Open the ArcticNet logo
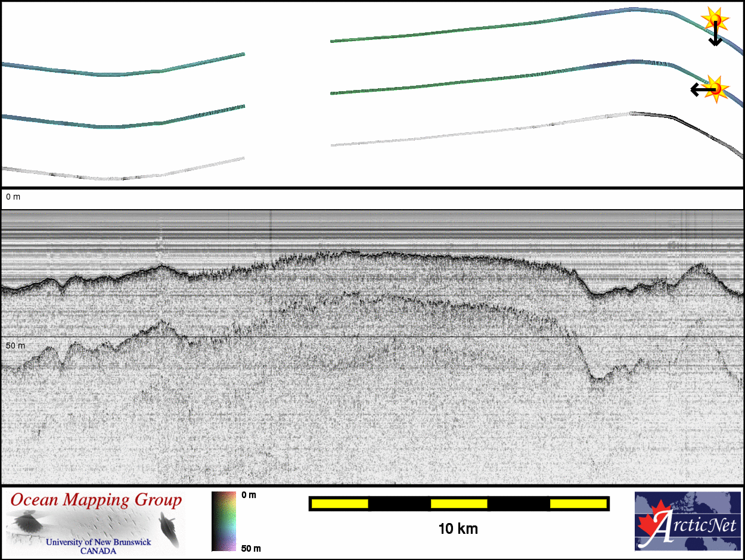This screenshot has height=560, width=745. (x=688, y=521)
